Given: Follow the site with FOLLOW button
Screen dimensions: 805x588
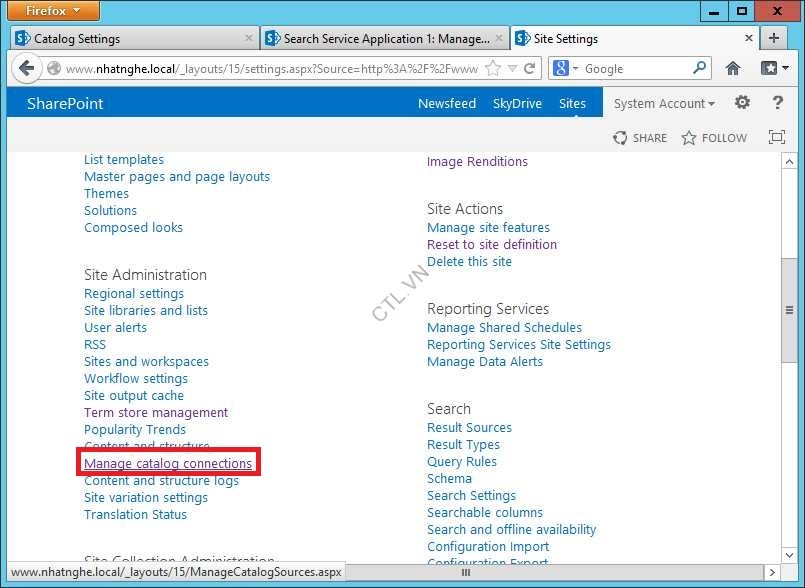Looking at the screenshot, I should tap(714, 138).
